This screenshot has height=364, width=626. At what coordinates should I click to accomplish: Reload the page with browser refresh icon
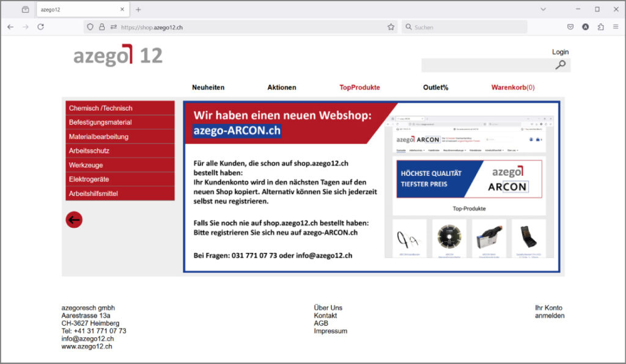click(40, 27)
